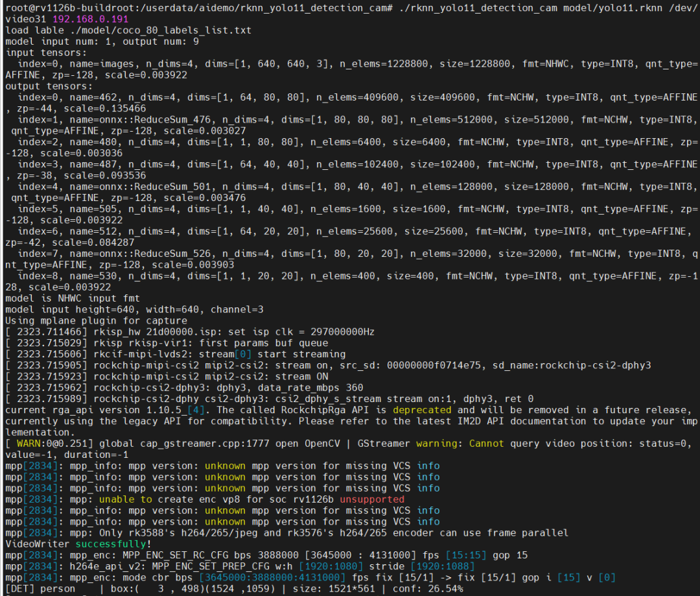Click the 'output tensors:' heading line
Viewport: 700px width, 596px height.
tap(49, 86)
